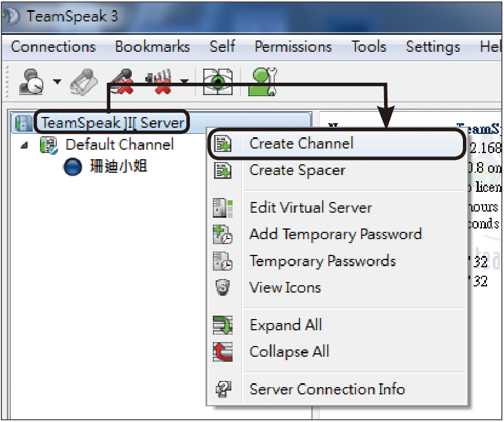Open Temporary Passwords from context menu
Image resolution: width=504 pixels, height=422 pixels.
click(337, 261)
